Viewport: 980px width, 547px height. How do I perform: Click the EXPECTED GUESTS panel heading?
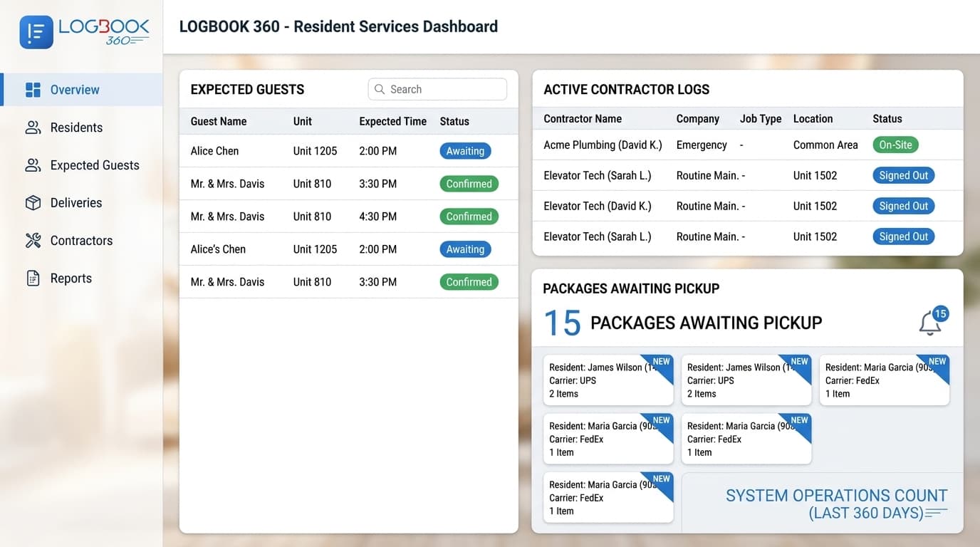(x=247, y=89)
